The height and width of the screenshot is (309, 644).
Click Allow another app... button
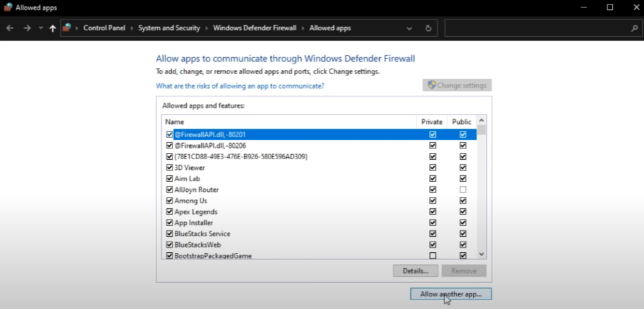click(x=450, y=294)
